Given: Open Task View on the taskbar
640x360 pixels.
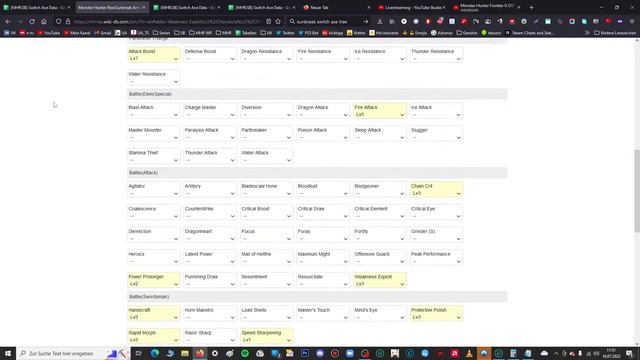Looking at the screenshot, I should click(x=138, y=353).
